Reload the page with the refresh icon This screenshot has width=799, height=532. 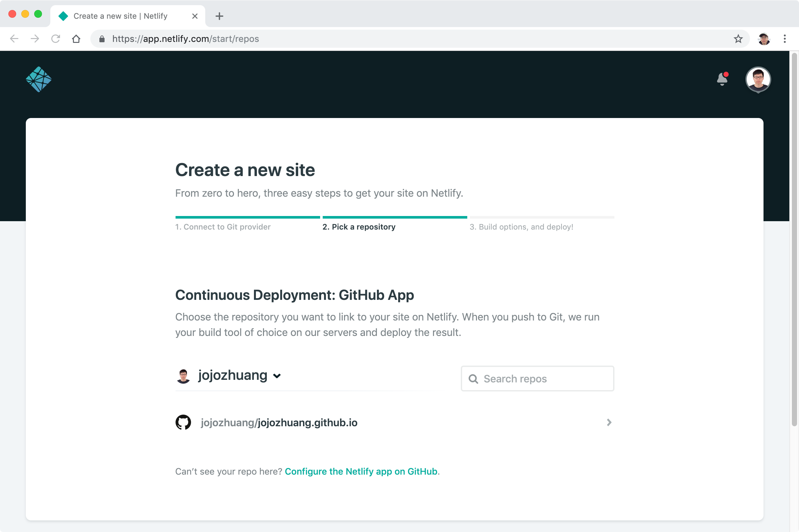tap(56, 39)
